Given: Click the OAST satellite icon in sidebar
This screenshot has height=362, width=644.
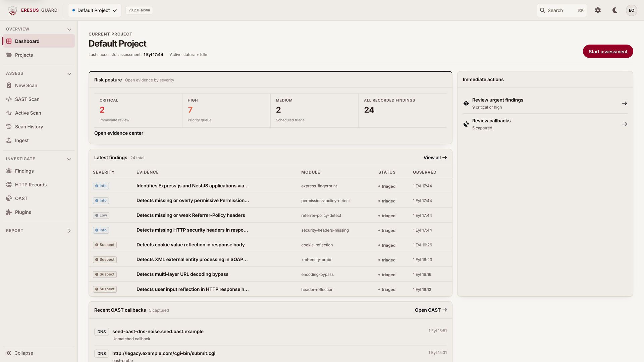Looking at the screenshot, I should tap(9, 198).
